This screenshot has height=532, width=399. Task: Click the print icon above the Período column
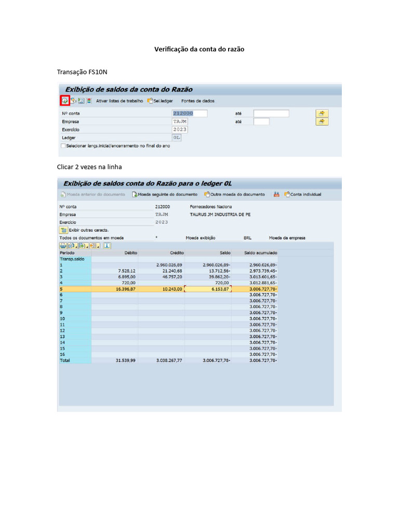tap(63, 246)
